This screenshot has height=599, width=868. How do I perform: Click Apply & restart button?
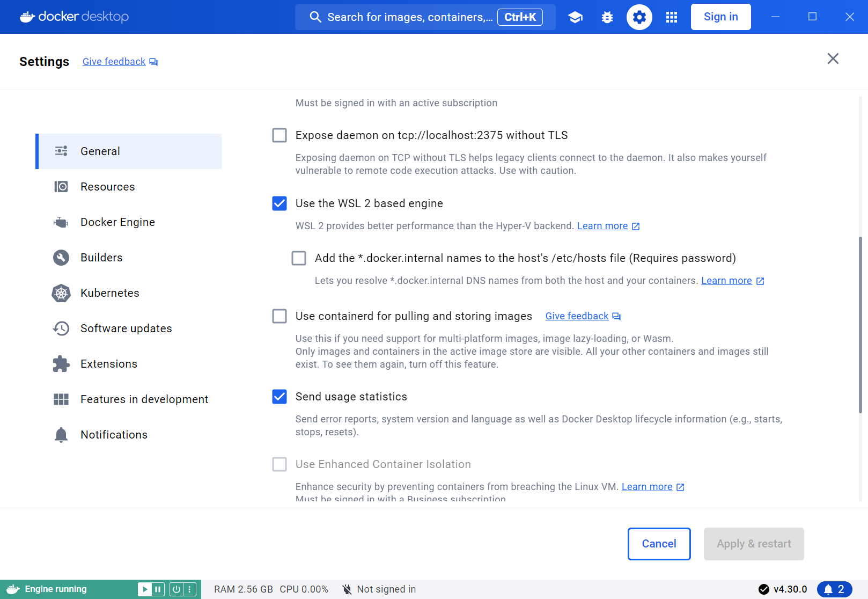(x=754, y=544)
